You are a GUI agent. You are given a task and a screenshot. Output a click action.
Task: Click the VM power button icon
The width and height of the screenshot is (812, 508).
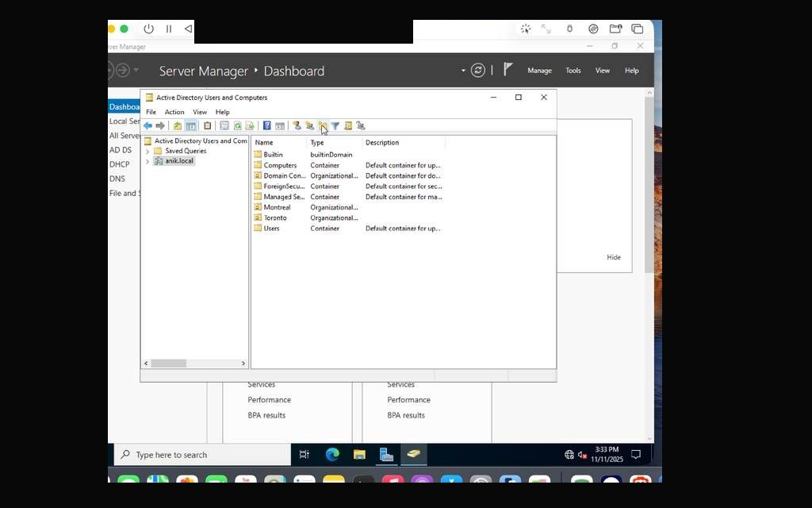(148, 29)
